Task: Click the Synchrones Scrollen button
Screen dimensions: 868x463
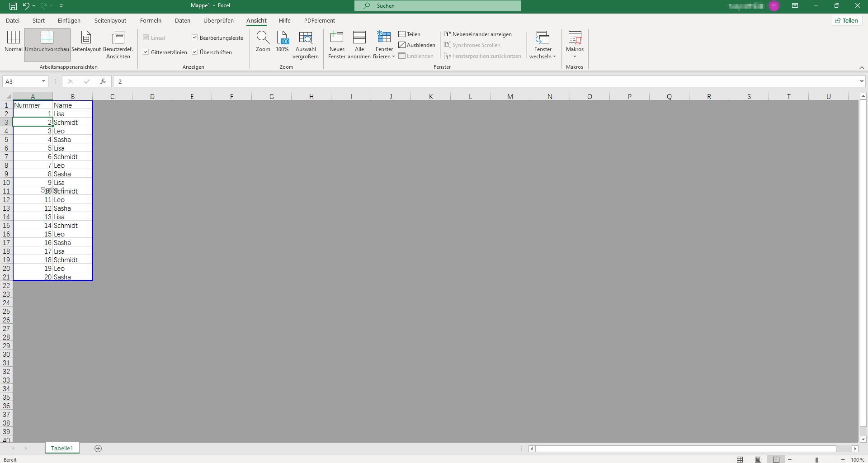Action: pyautogui.click(x=472, y=45)
